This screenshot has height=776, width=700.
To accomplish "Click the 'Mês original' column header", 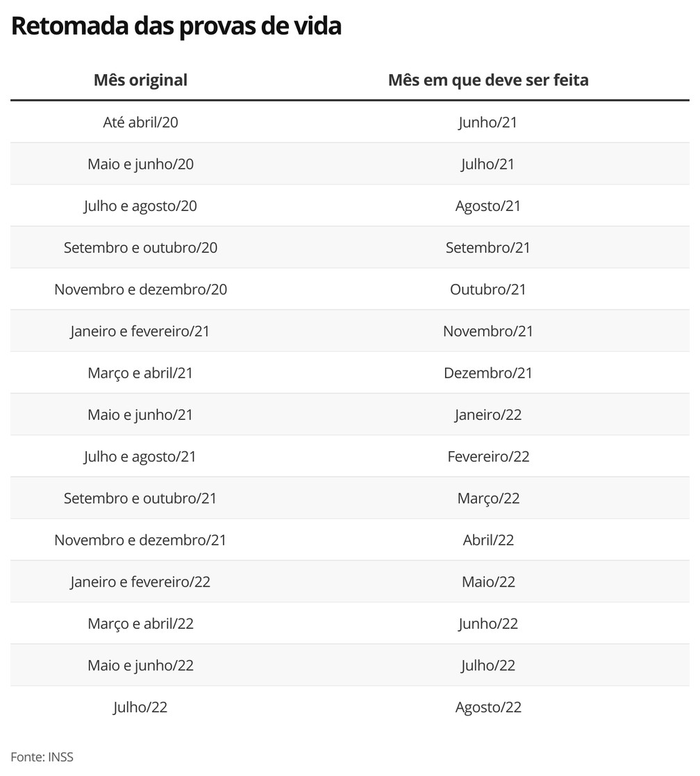I will pos(140,80).
